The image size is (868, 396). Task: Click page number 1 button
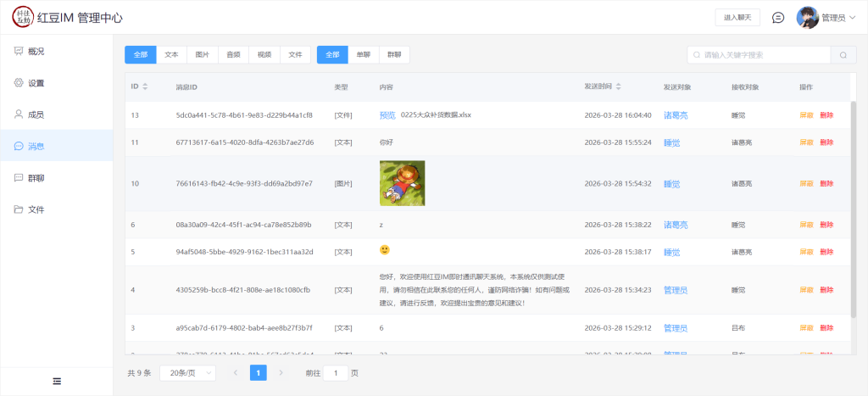pyautogui.click(x=259, y=373)
